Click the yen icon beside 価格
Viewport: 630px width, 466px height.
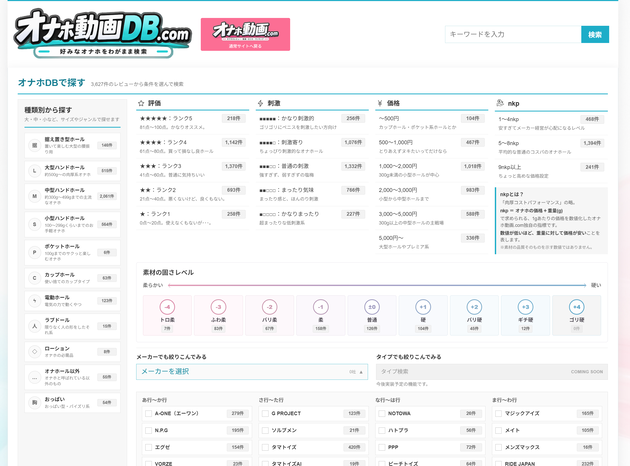pyautogui.click(x=380, y=103)
